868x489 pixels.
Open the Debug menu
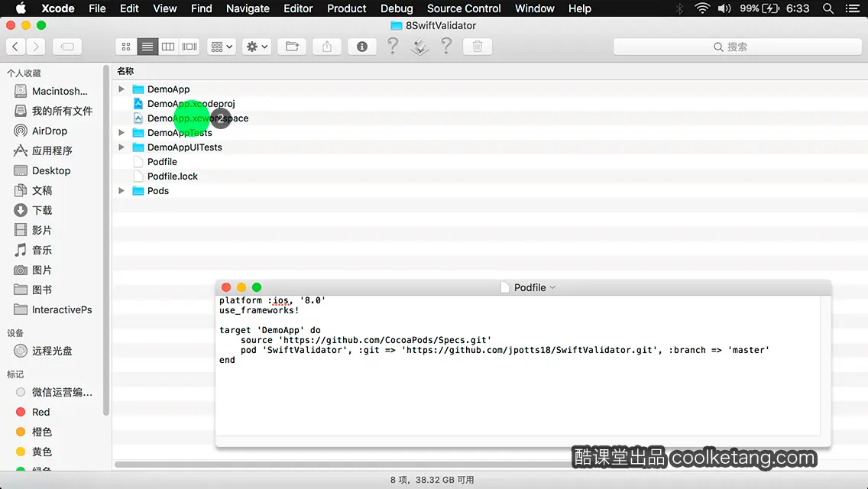tap(397, 8)
